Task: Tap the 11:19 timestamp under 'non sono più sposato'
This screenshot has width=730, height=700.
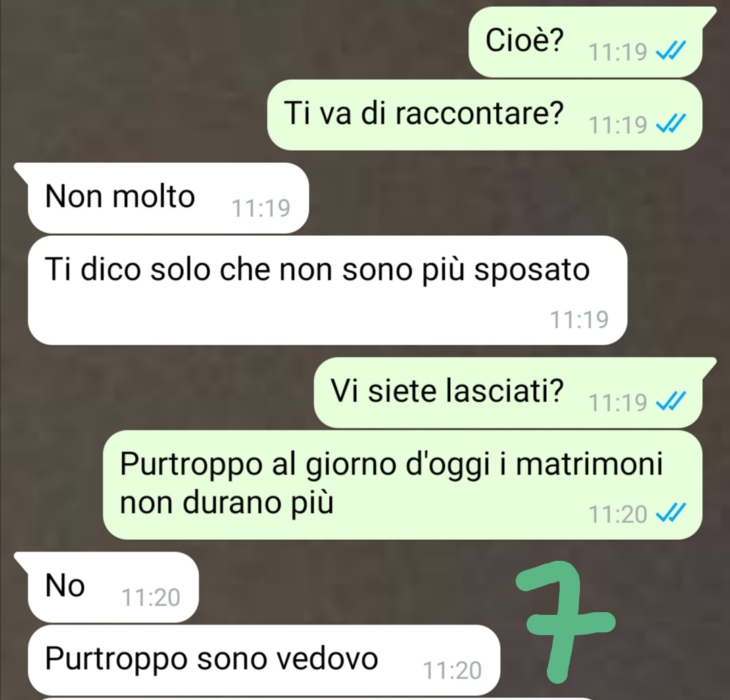Action: click(x=579, y=320)
